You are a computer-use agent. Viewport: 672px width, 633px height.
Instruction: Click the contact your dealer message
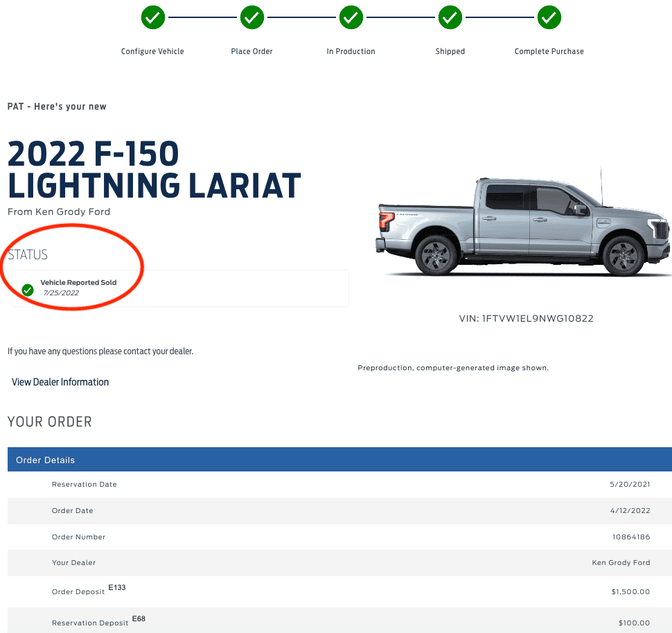tap(100, 352)
